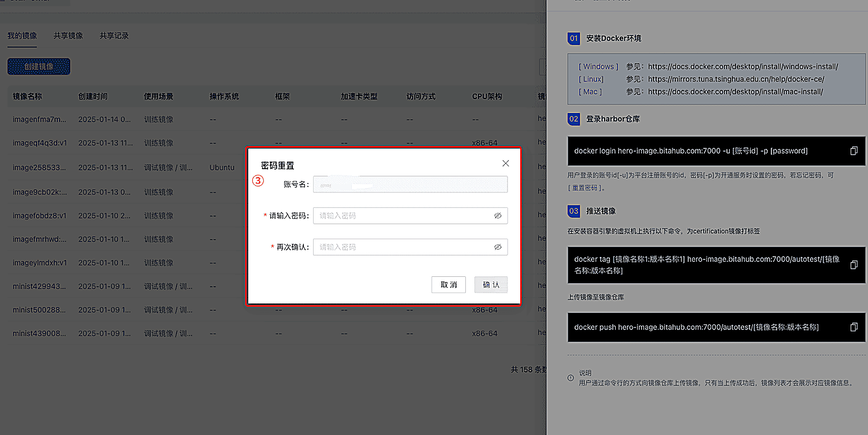Screen dimensions: 868x435
Task: Copy the docker login command
Action: 854,151
